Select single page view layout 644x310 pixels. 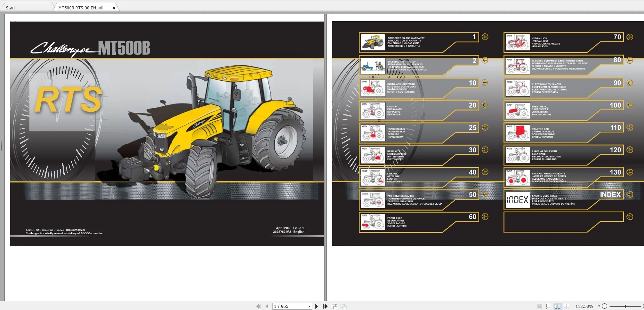(x=539, y=306)
